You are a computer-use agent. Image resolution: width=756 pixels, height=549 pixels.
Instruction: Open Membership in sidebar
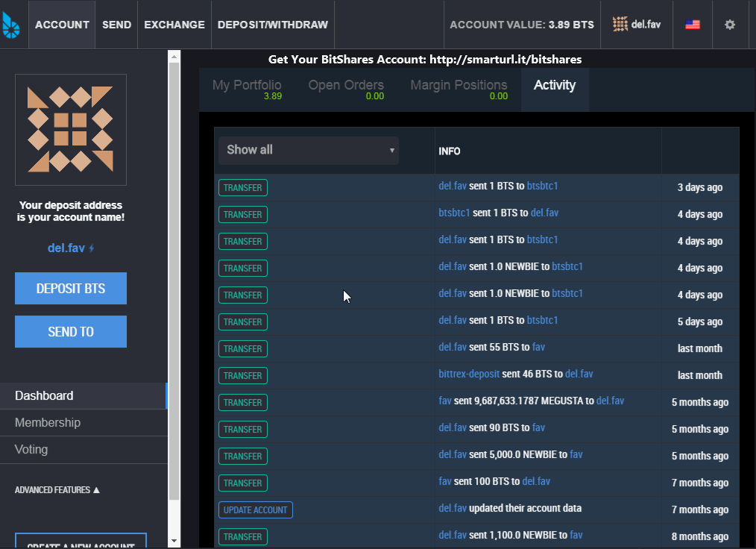pos(84,423)
